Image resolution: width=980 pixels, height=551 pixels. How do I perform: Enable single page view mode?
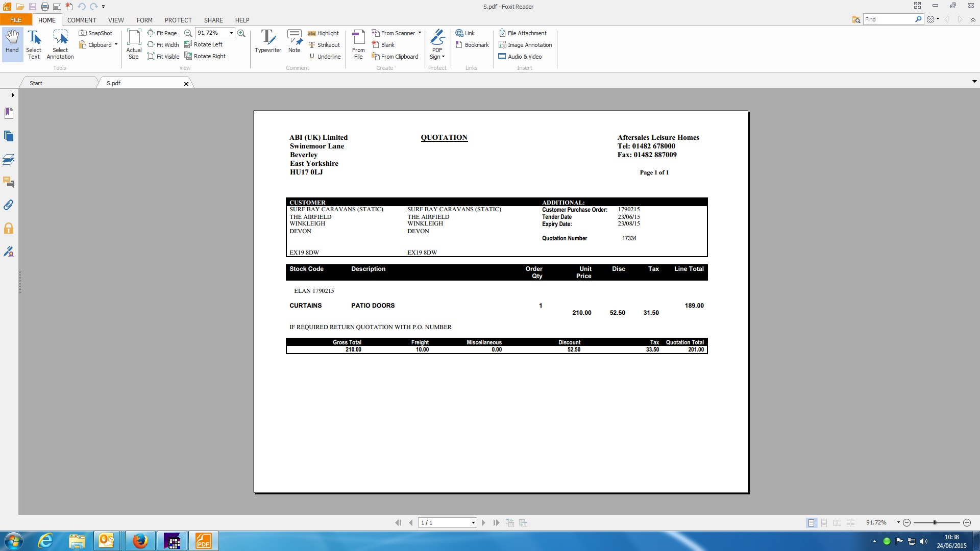(x=811, y=522)
